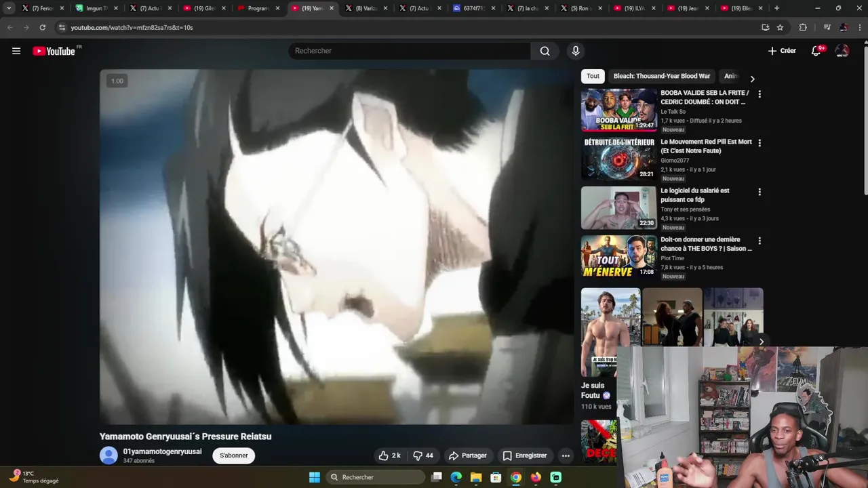Focus the YouTube Rechercher search field
Viewport: 868px width, 488px height.
pos(410,51)
